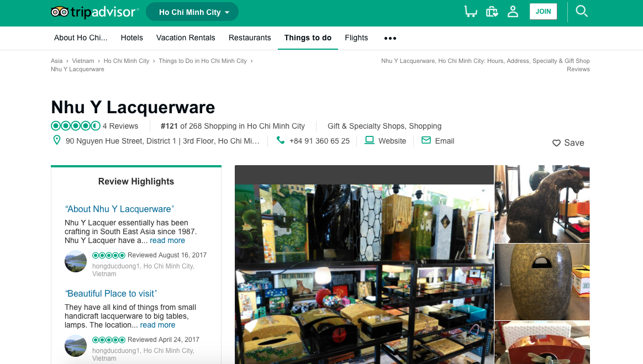Click the phone handset icon

pos(281,140)
